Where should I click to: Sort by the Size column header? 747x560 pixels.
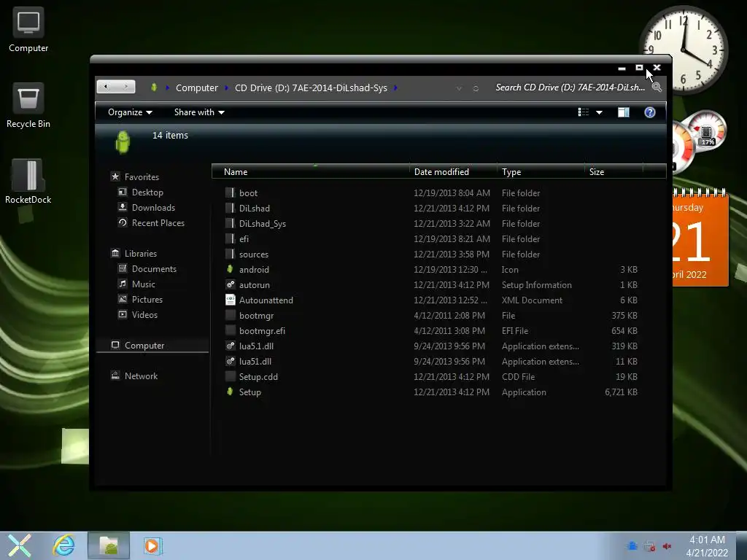tap(614, 172)
